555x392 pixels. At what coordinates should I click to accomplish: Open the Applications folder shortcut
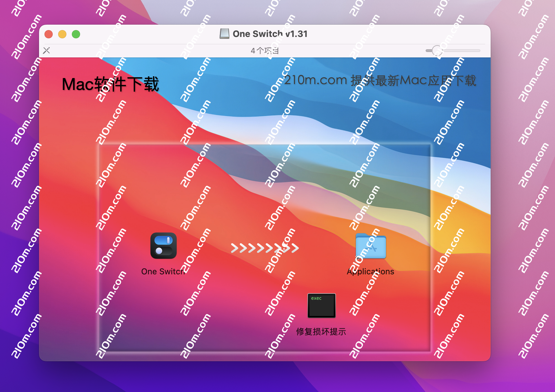[x=371, y=246]
